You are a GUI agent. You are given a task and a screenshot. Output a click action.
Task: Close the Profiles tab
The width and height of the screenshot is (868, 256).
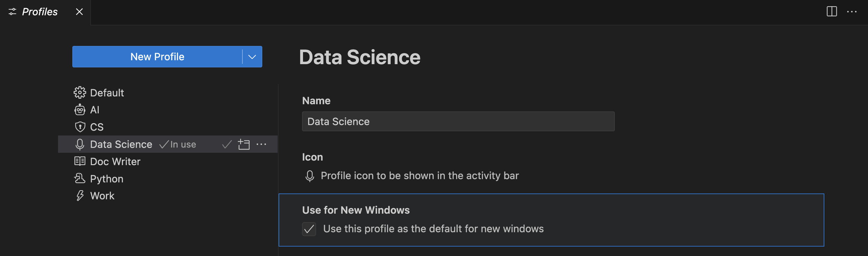[x=79, y=12]
